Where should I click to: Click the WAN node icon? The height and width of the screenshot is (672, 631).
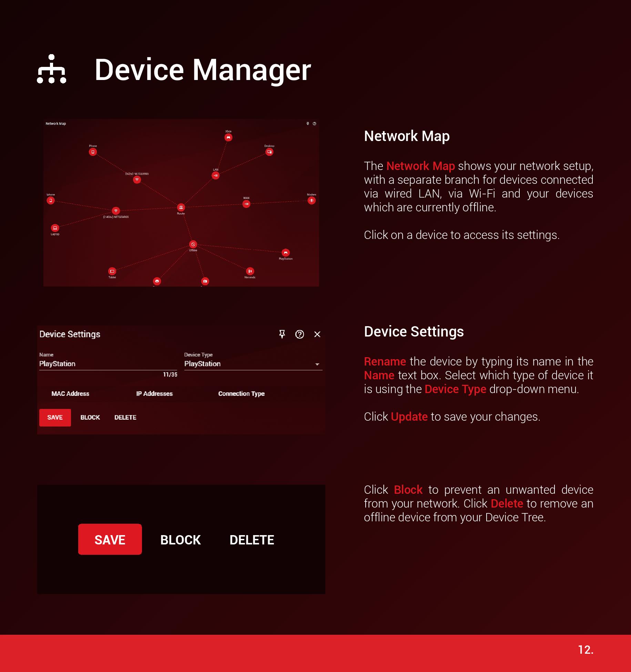[246, 204]
